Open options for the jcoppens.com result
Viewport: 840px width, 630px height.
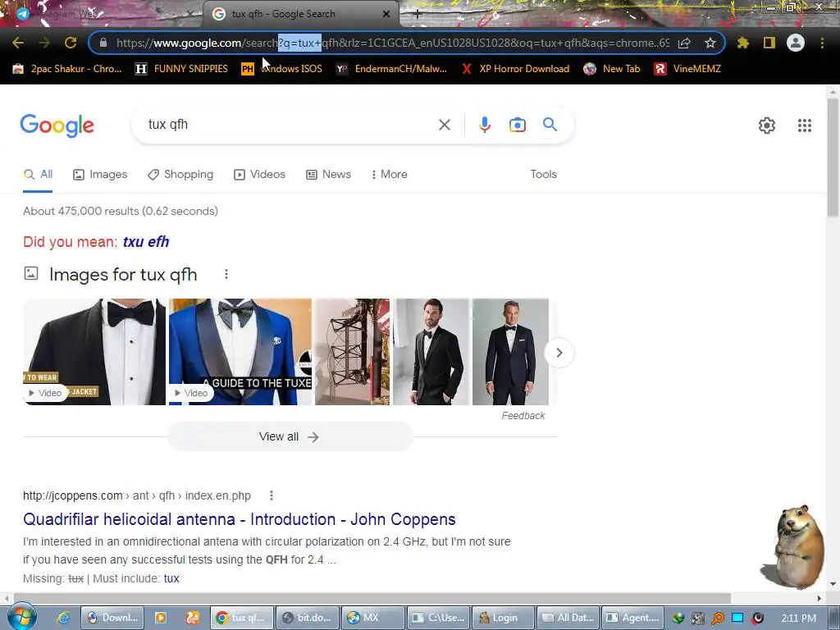click(271, 495)
